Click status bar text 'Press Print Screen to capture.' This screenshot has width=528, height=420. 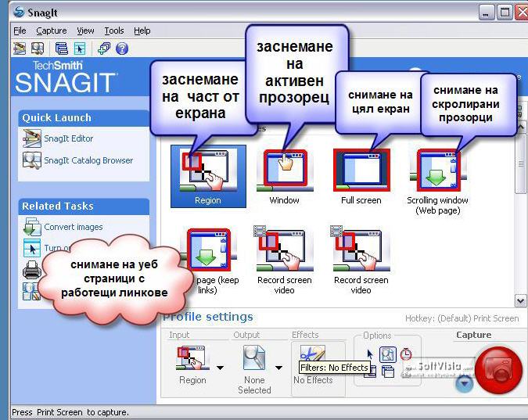(x=70, y=412)
